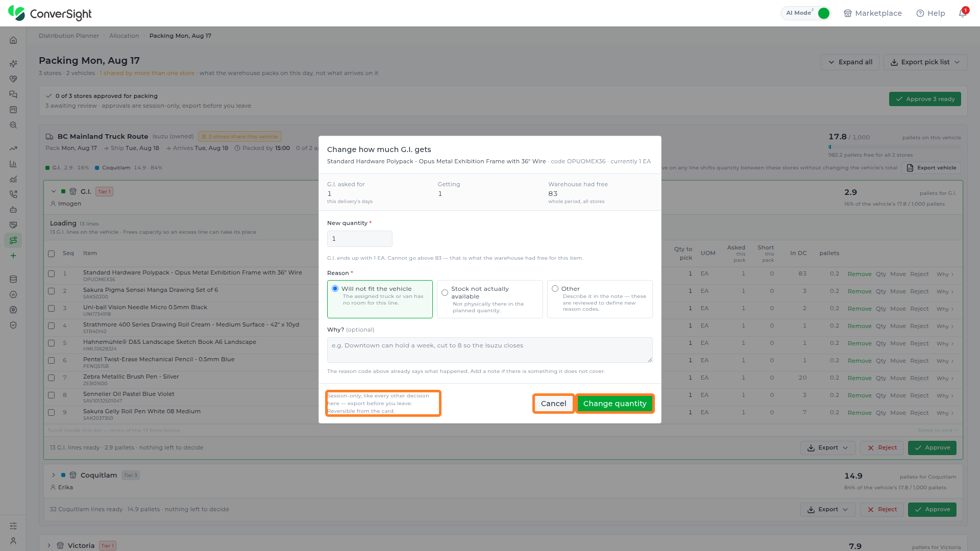Click Move on Uni-ball Vision row
This screenshot has width=980, height=551.
(x=898, y=309)
